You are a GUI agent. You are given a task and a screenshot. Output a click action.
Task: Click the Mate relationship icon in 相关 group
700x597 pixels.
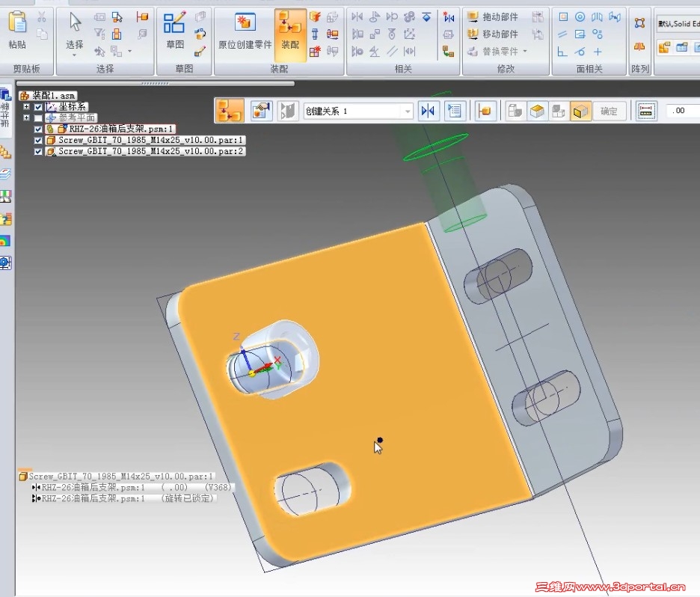357,17
